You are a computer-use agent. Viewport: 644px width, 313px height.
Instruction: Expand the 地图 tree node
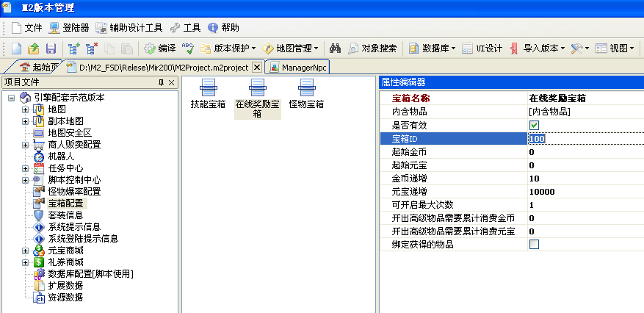click(x=26, y=109)
